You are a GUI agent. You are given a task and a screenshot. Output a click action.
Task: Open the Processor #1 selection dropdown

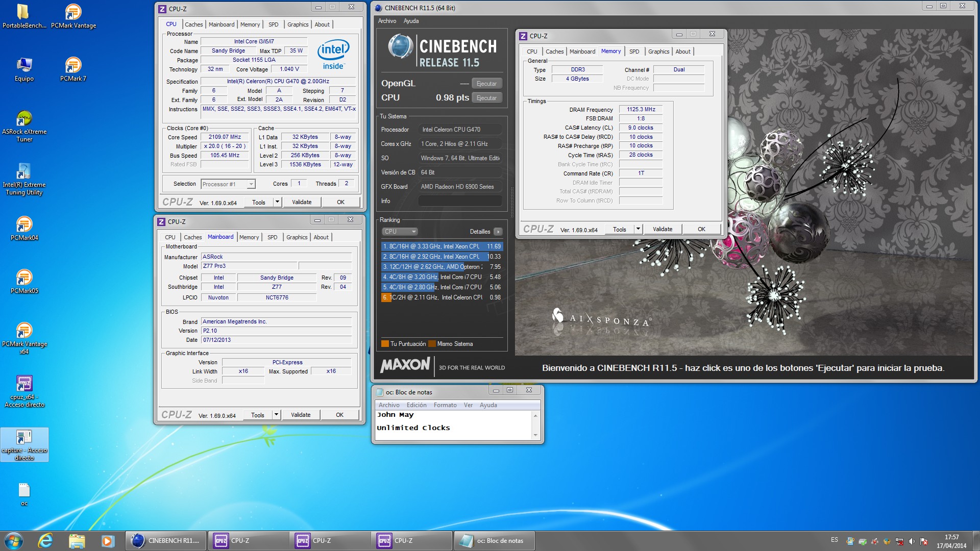pyautogui.click(x=228, y=184)
